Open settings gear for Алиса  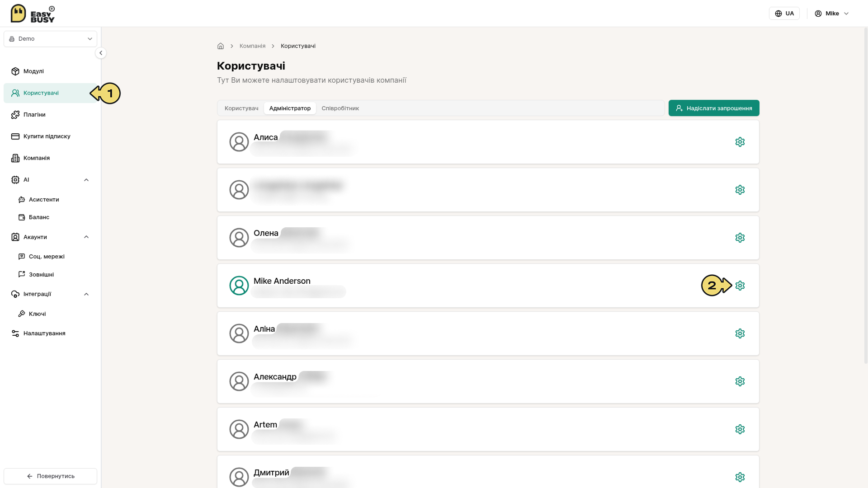pyautogui.click(x=740, y=142)
